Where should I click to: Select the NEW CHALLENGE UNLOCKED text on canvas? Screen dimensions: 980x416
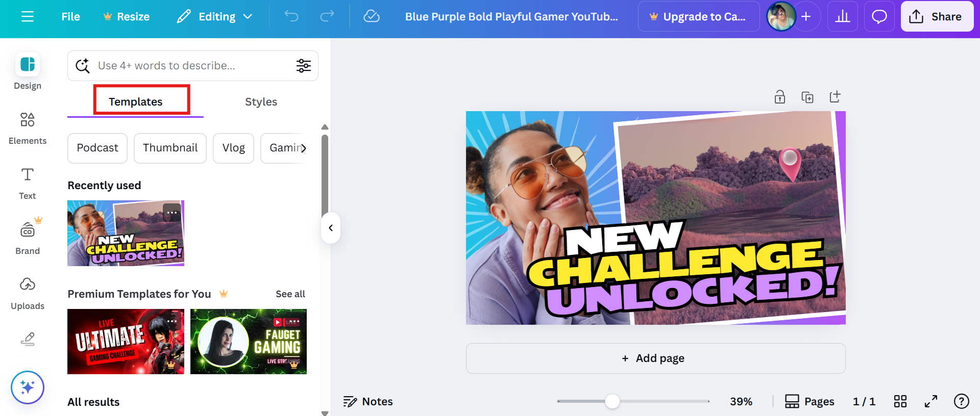pos(683,268)
